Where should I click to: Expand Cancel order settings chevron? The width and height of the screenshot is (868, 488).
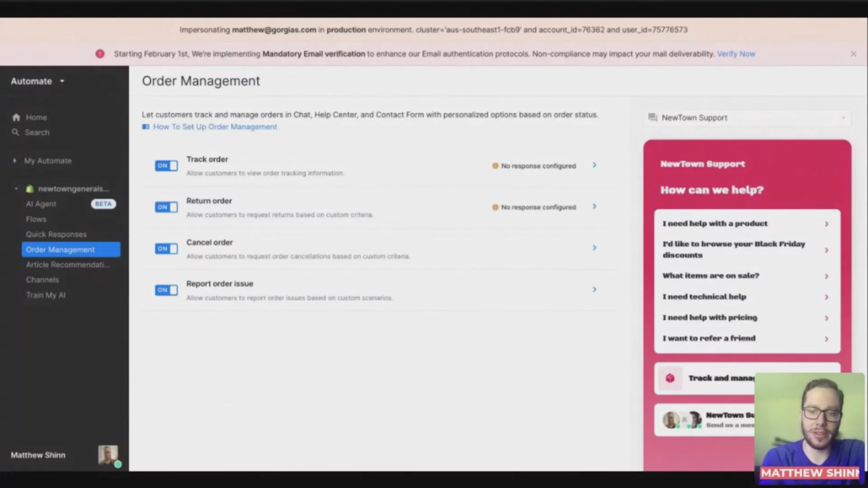click(594, 248)
